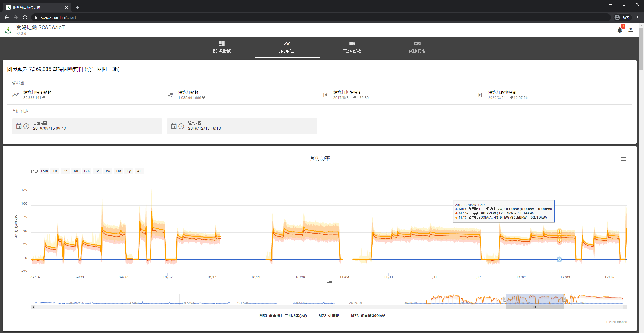Image resolution: width=644 pixels, height=333 pixels.
Task: Switch to the 即時數據 tab
Action: click(x=222, y=47)
